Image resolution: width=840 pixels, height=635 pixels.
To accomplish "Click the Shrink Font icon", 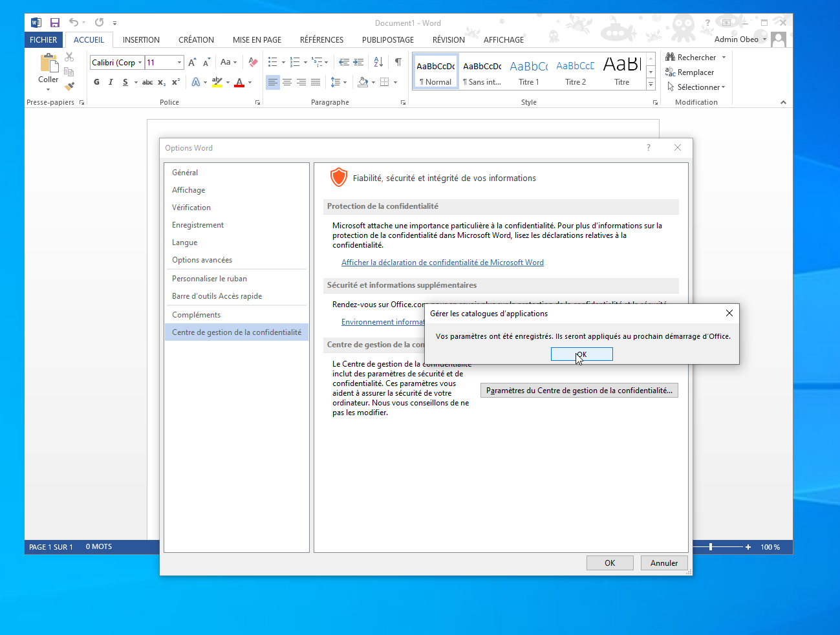I will 206,63.
